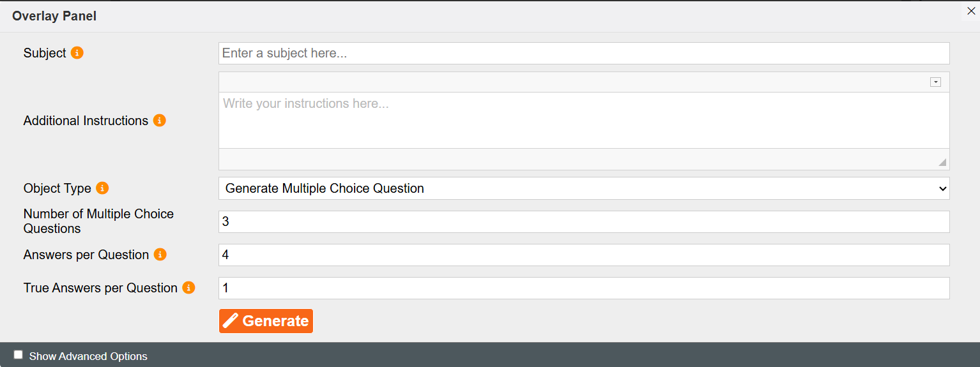The image size is (980, 367).
Task: Click into the Additional Instructions text area
Action: [x=584, y=121]
